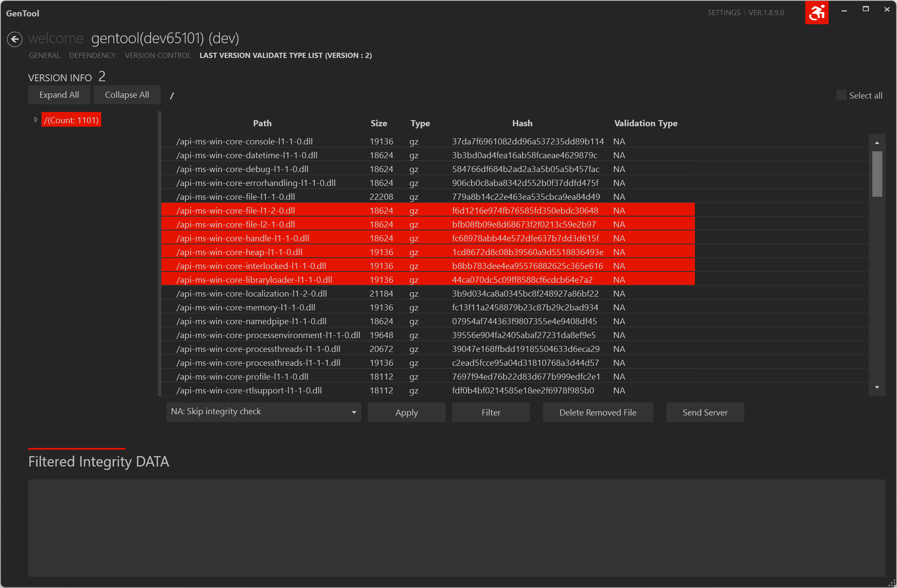Click the window resize grip icon
Screen dimensions: 897x588
click(x=892, y=583)
